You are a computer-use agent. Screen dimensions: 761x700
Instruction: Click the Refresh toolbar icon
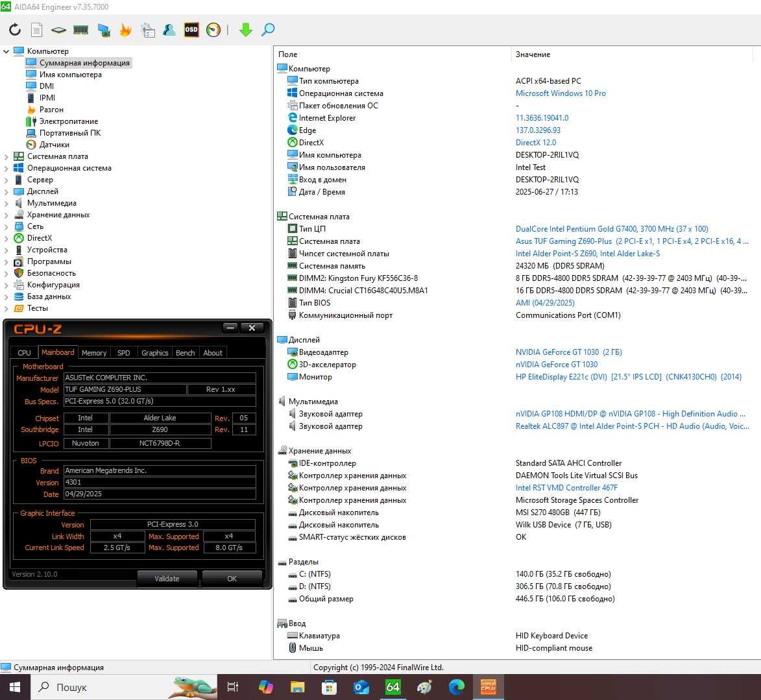click(15, 30)
